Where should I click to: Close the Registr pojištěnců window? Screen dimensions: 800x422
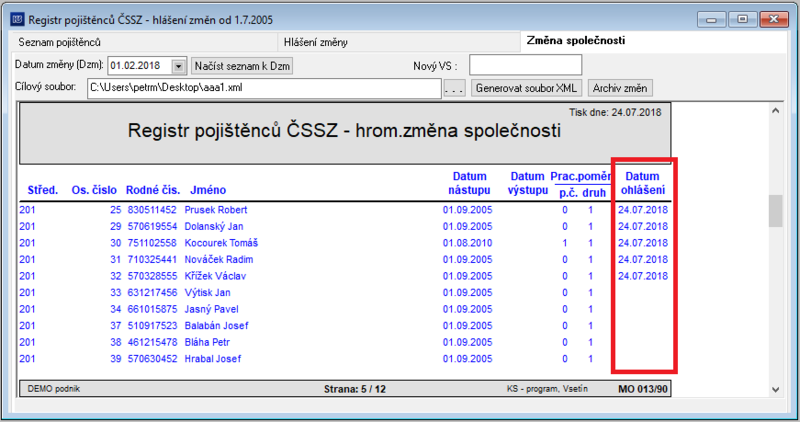pos(774,19)
